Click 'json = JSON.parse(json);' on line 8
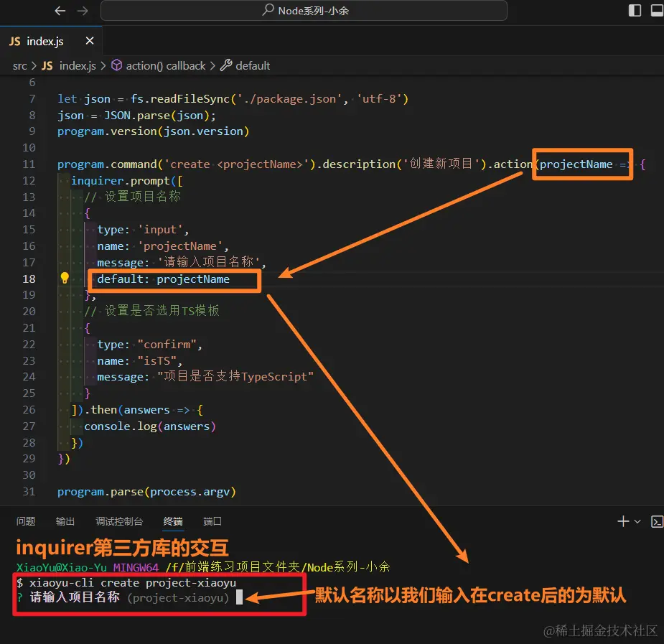Screen dimensions: 664x644 tap(136, 116)
